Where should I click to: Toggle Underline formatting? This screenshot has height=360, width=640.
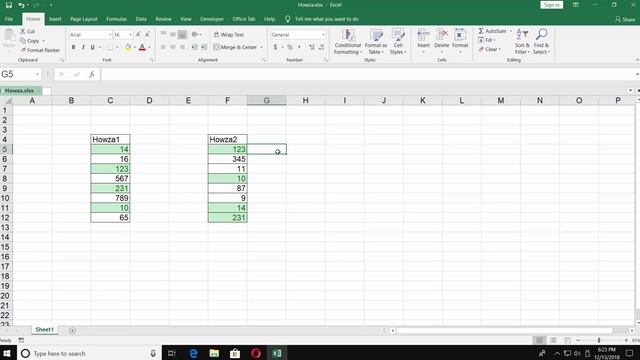(x=92, y=47)
